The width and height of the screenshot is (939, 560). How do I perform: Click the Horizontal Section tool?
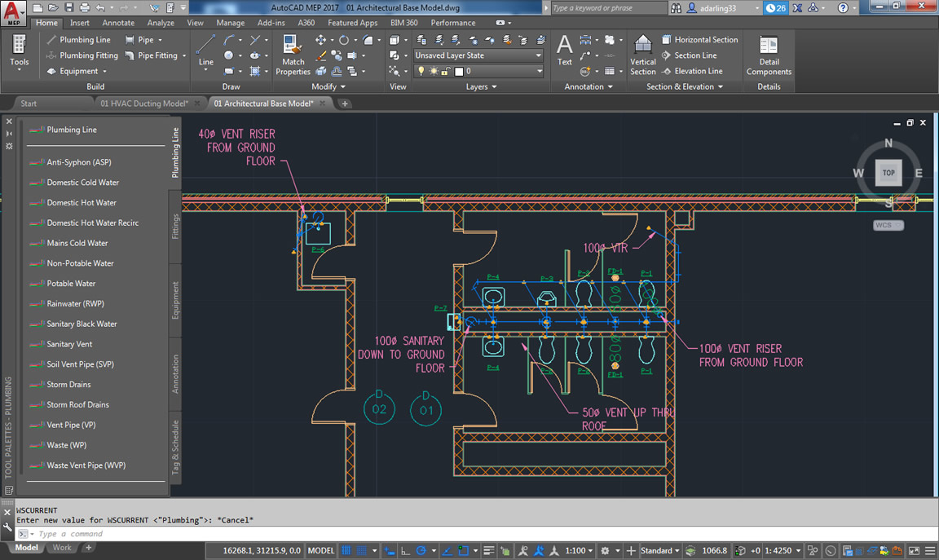(x=704, y=39)
